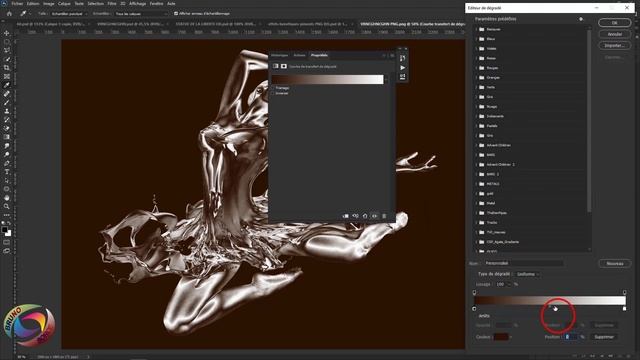Viewport: 640px width, 360px height.
Task: Expand the Bleus presets folder
Action: (x=477, y=39)
